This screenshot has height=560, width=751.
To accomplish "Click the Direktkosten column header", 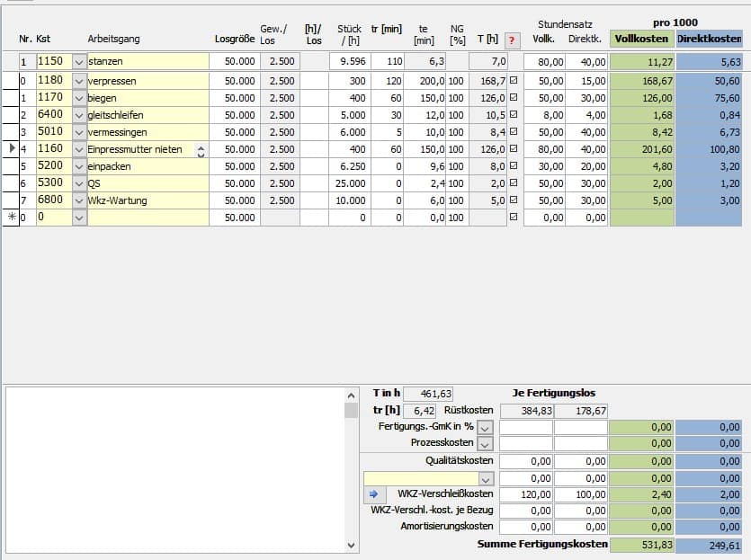I will pyautogui.click(x=710, y=40).
